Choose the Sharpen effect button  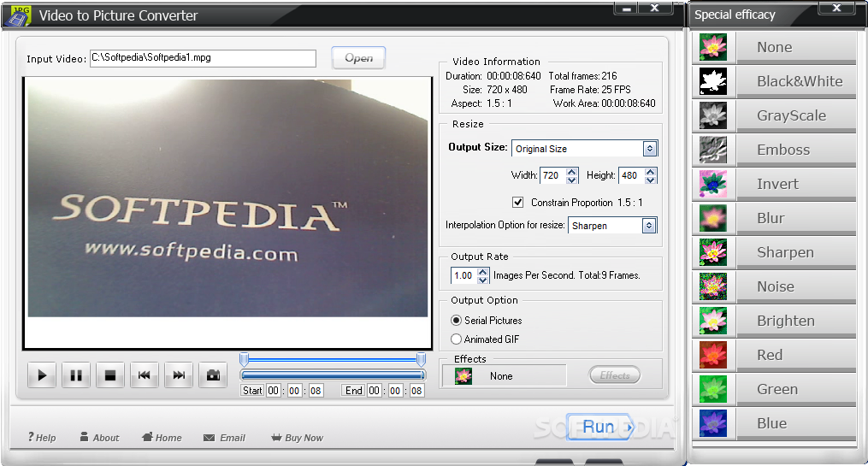click(796, 253)
